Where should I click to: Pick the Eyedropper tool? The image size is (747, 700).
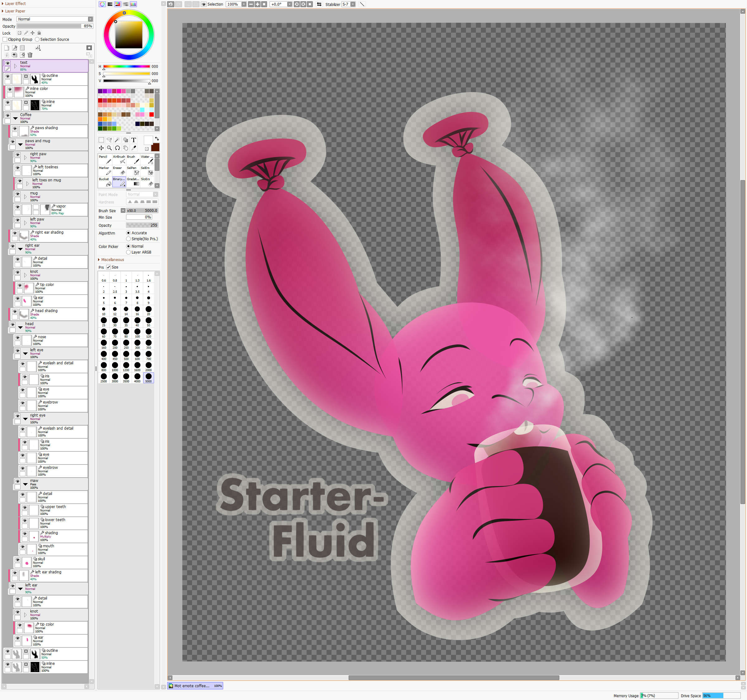(x=134, y=148)
